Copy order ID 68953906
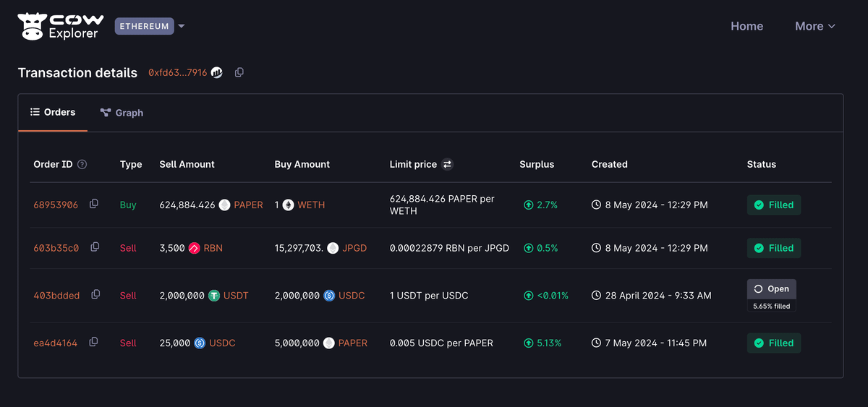 tap(94, 205)
